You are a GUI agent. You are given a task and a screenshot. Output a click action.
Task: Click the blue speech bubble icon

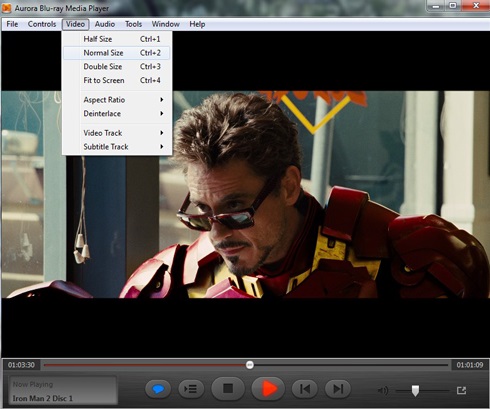pyautogui.click(x=158, y=389)
